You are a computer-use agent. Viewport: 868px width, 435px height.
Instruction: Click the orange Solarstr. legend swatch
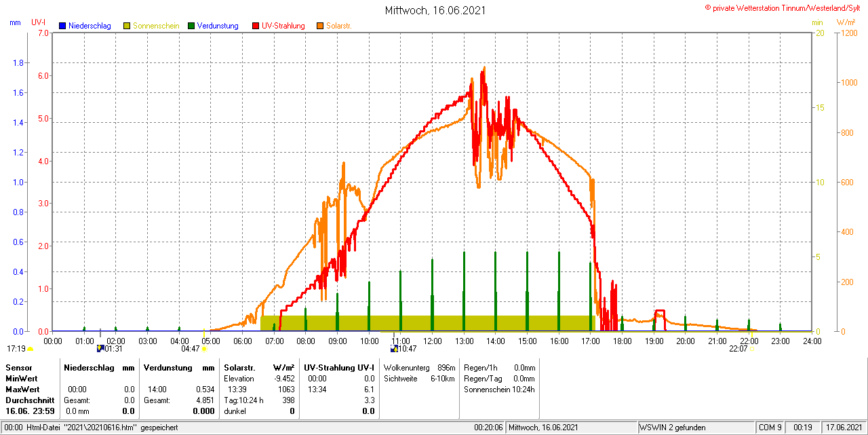(320, 26)
